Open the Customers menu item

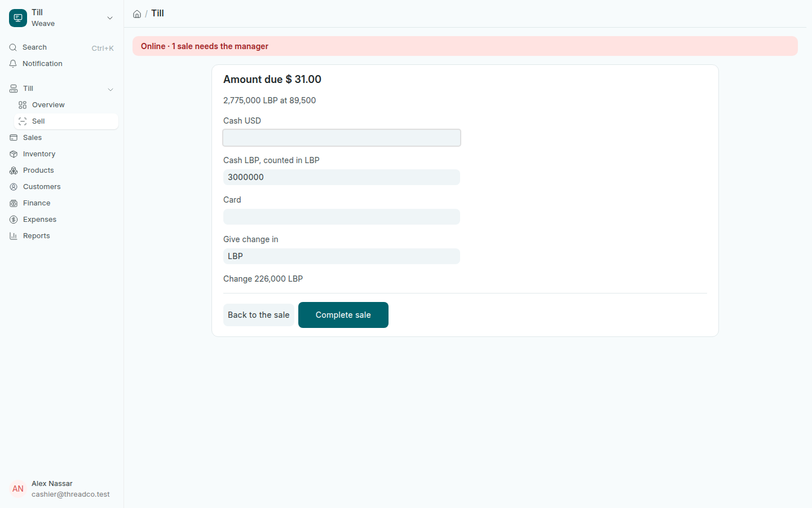click(62, 187)
